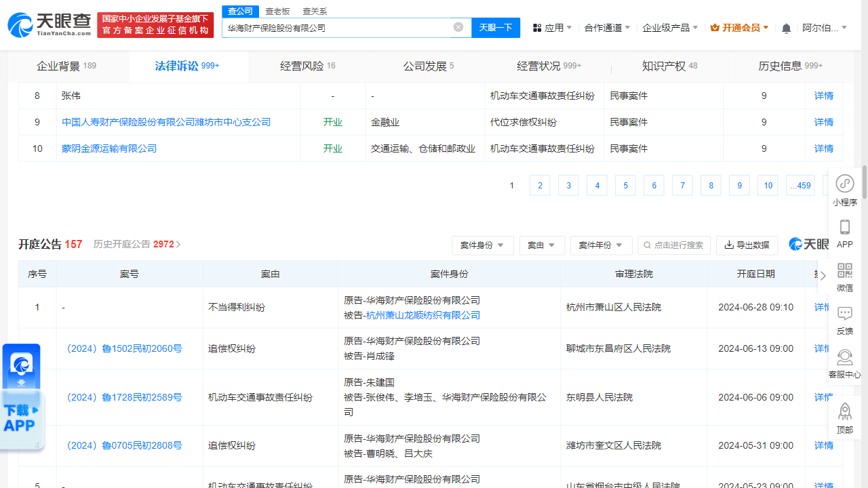Open case (2024)鲁0705民初2808号
Viewport: 868px width, 488px height.
click(124, 445)
